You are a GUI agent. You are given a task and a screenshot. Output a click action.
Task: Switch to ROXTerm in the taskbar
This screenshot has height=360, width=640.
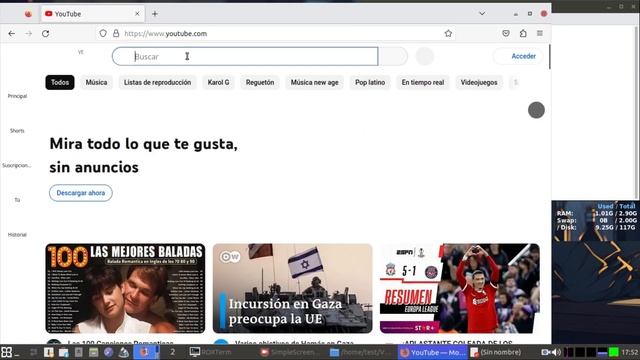[211, 352]
